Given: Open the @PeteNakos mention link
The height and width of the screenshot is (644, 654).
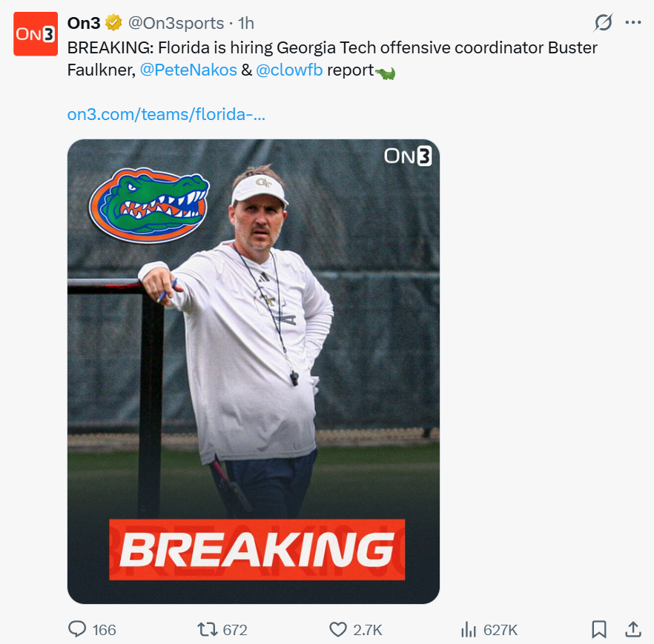Looking at the screenshot, I should point(188,71).
